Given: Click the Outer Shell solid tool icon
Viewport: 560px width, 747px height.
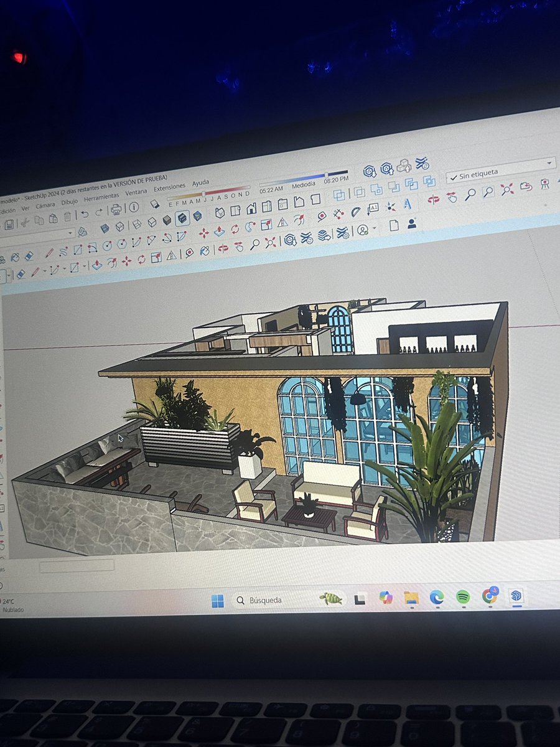Looking at the screenshot, I should (339, 195).
